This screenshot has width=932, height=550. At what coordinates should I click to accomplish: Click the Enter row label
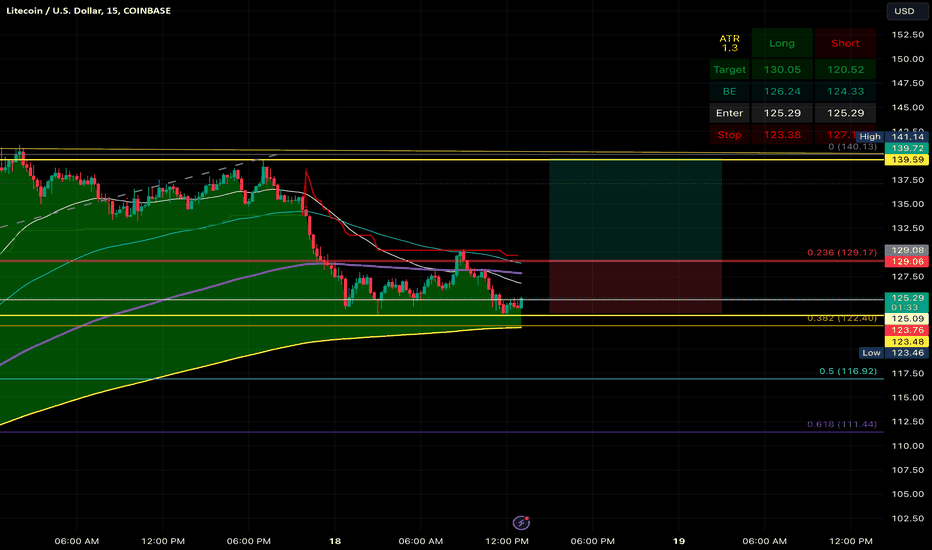pos(729,113)
